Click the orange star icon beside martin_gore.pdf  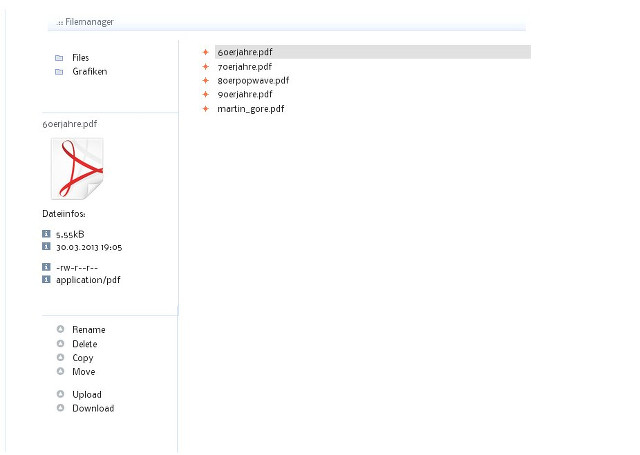click(206, 109)
